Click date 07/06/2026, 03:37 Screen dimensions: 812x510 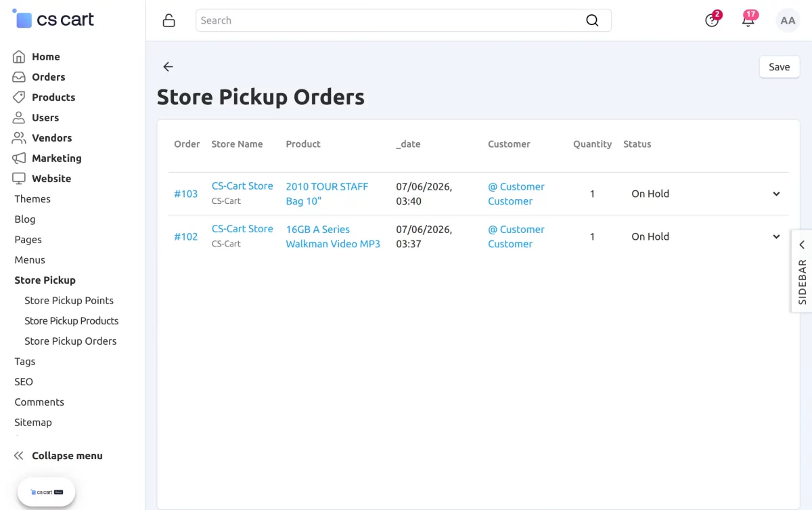424,236
